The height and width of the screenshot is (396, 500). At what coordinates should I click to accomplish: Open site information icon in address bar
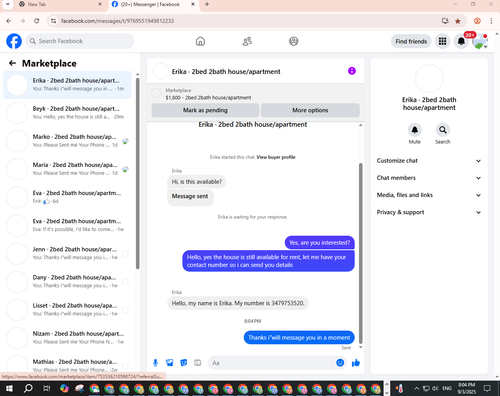tap(53, 21)
